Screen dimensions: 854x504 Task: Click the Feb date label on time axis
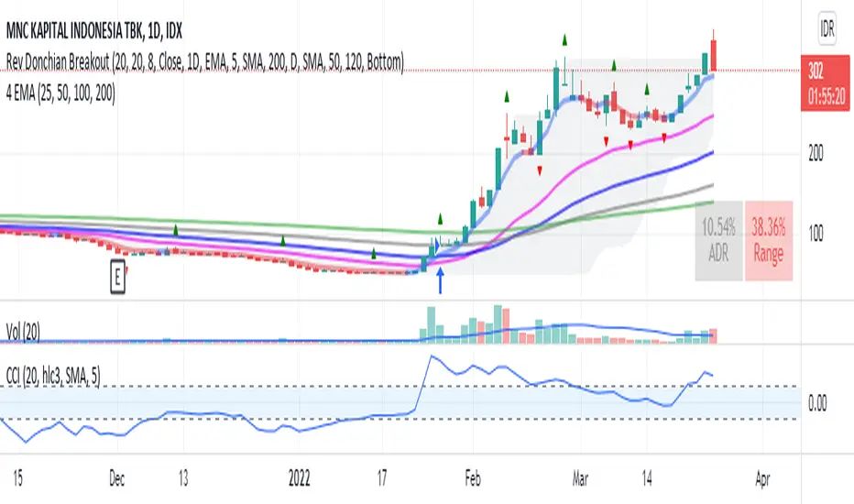(473, 478)
